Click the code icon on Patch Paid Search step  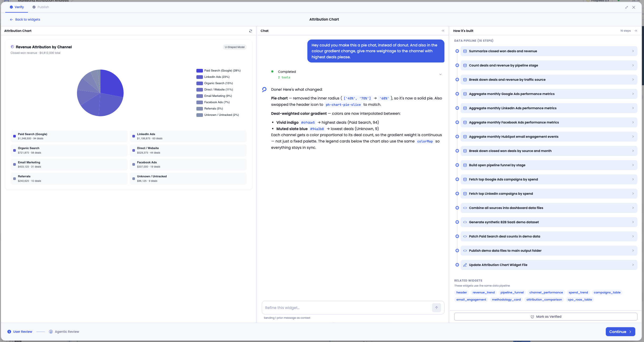point(465,236)
